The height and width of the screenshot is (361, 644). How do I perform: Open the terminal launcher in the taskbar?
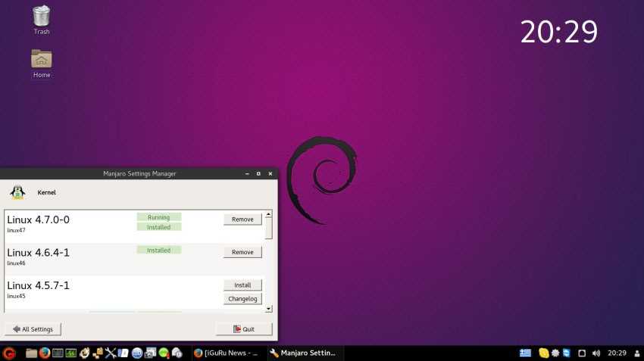pyautogui.click(x=58, y=353)
